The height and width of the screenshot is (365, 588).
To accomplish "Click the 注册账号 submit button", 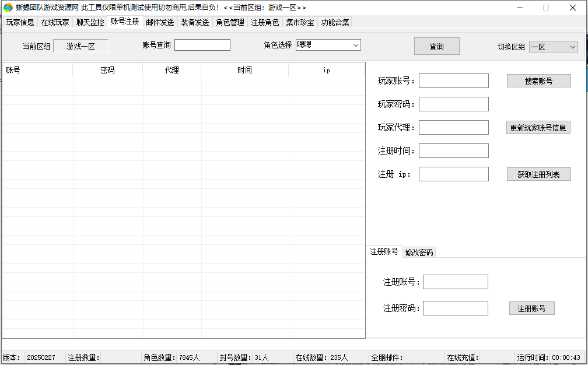I will coord(531,308).
